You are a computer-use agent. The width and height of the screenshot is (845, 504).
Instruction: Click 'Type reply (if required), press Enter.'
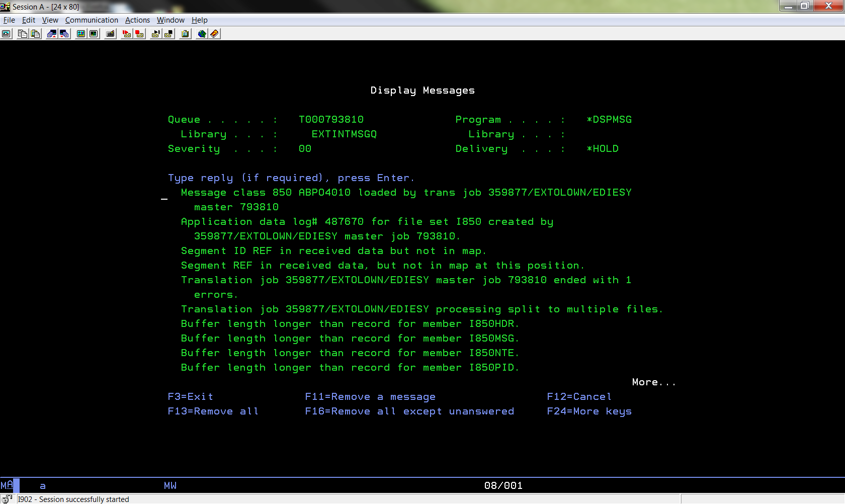pos(291,178)
